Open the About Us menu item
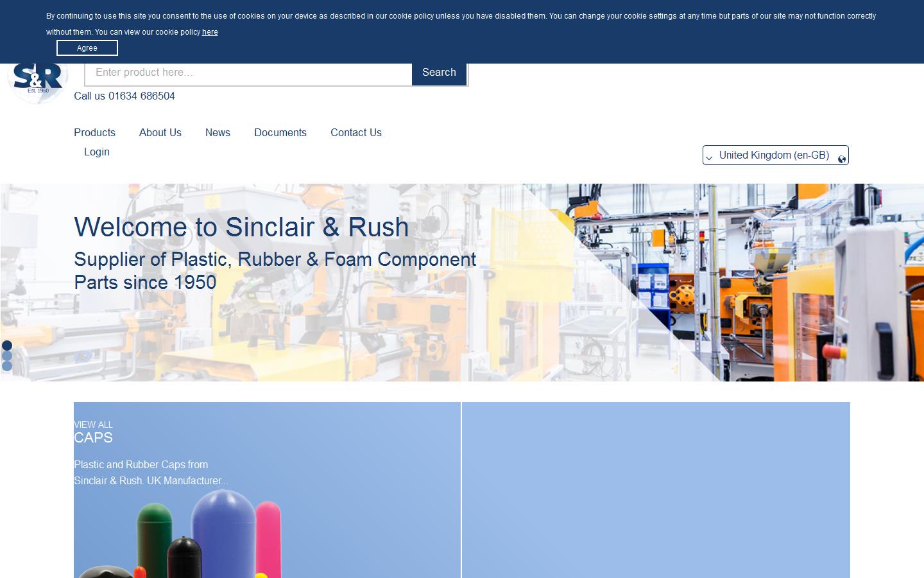The width and height of the screenshot is (924, 578). 160,132
